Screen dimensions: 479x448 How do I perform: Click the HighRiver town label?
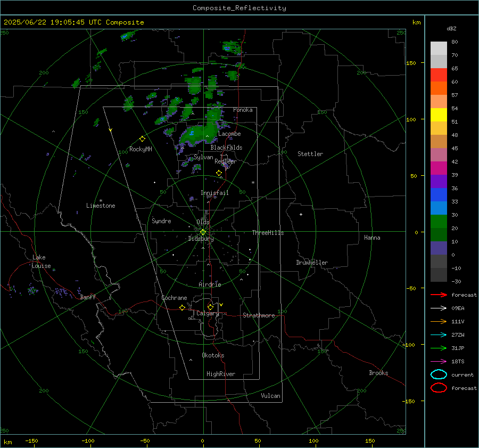221,374
